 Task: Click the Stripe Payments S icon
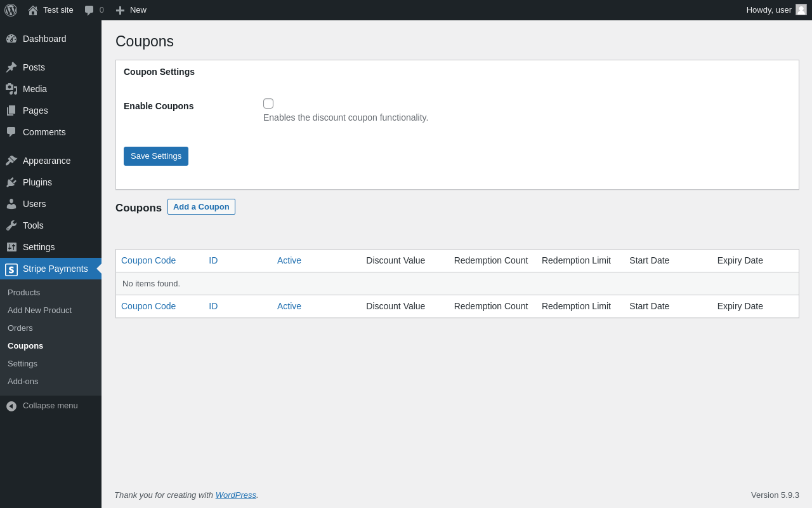click(11, 269)
